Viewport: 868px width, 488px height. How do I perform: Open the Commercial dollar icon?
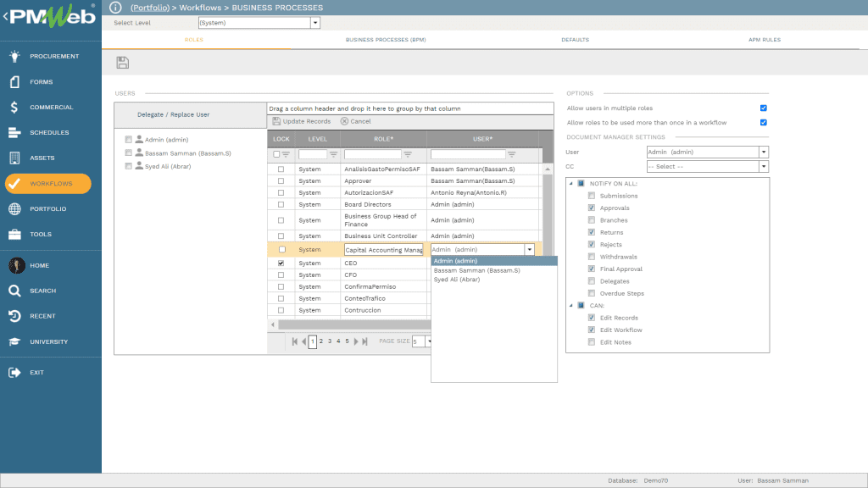[15, 108]
